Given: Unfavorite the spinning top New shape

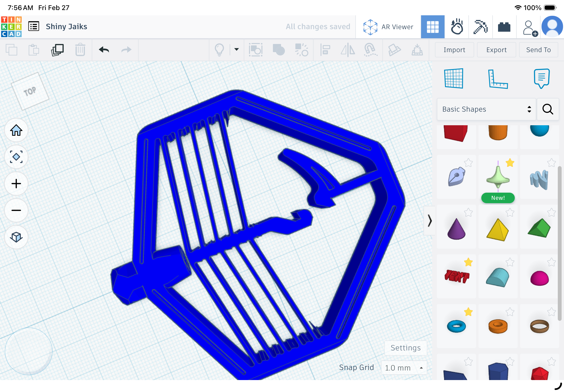Looking at the screenshot, I should (x=510, y=163).
